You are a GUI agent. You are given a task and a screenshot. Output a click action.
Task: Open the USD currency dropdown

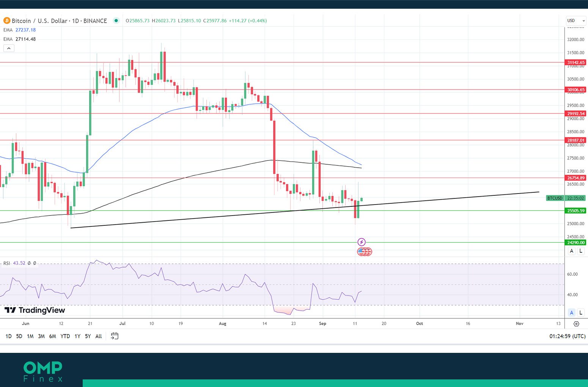tap(575, 20)
